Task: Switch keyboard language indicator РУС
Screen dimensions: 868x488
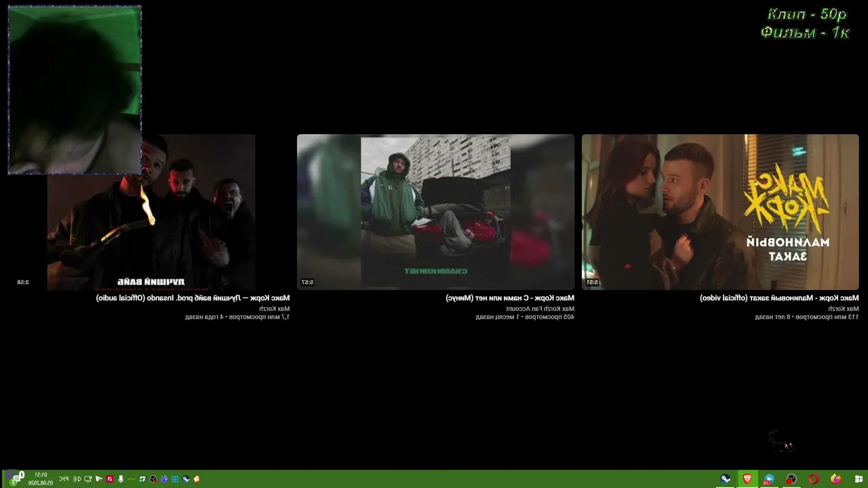Action: pyautogui.click(x=63, y=479)
